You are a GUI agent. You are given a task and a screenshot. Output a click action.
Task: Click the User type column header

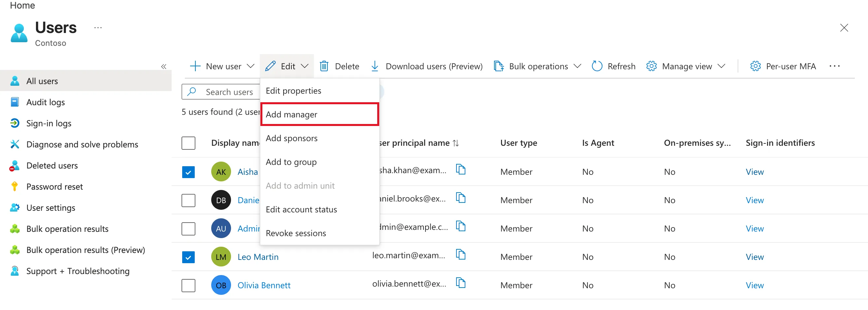[x=518, y=143]
